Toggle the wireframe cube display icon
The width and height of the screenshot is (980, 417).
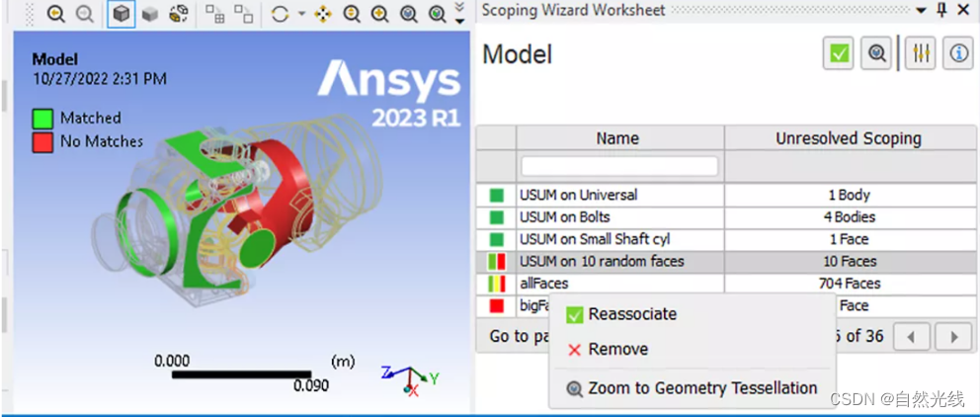(x=179, y=14)
